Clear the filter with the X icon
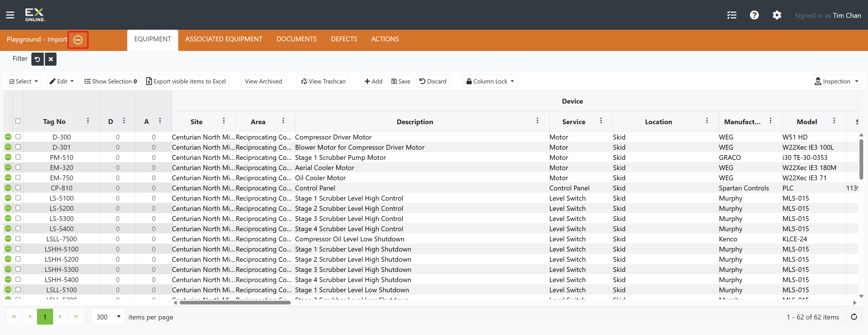Screen dimensions: 868x335 (x=51, y=59)
